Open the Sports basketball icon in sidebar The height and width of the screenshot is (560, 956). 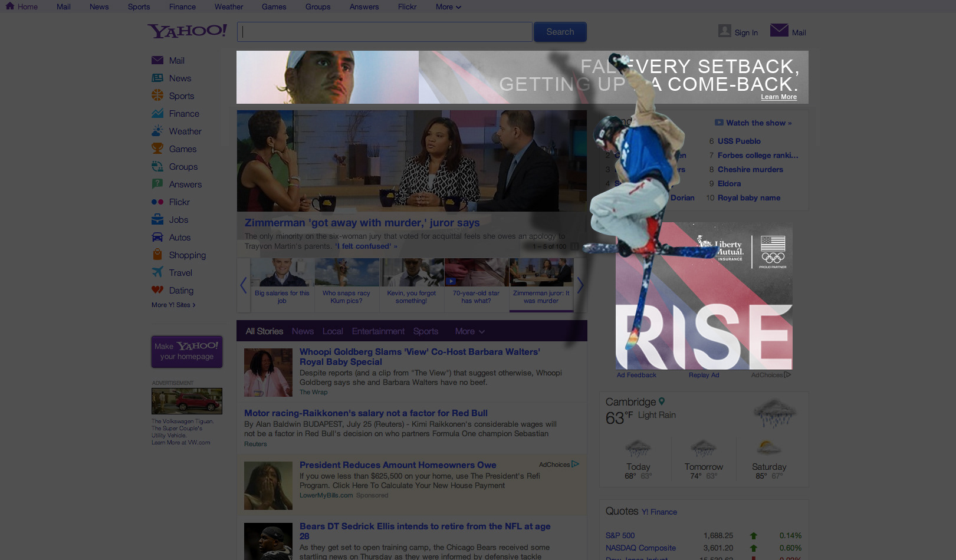coord(157,95)
